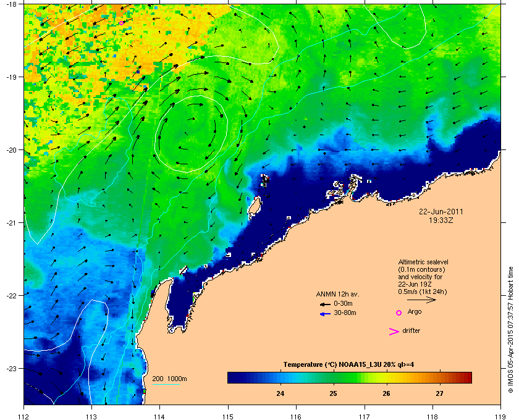Click the latitude axis label -20

pos(11,149)
